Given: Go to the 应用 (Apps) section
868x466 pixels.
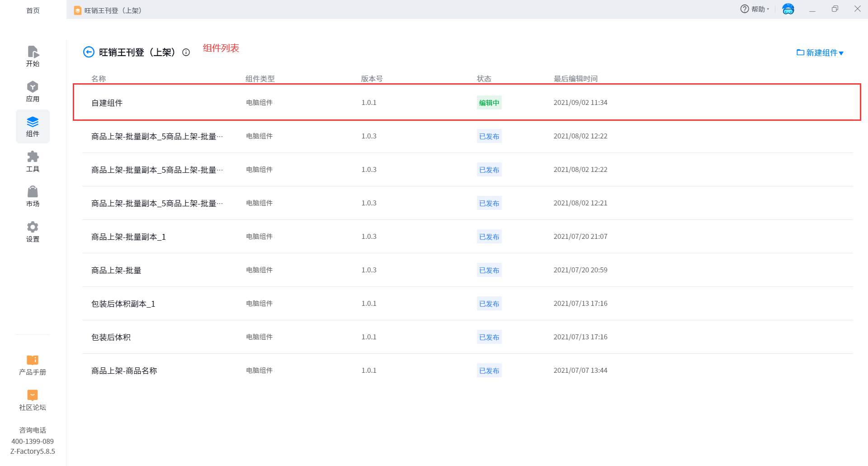Looking at the screenshot, I should 33,91.
